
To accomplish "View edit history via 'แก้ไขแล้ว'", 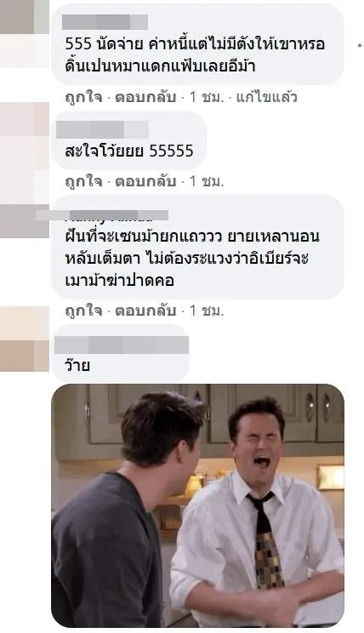I will (266, 97).
